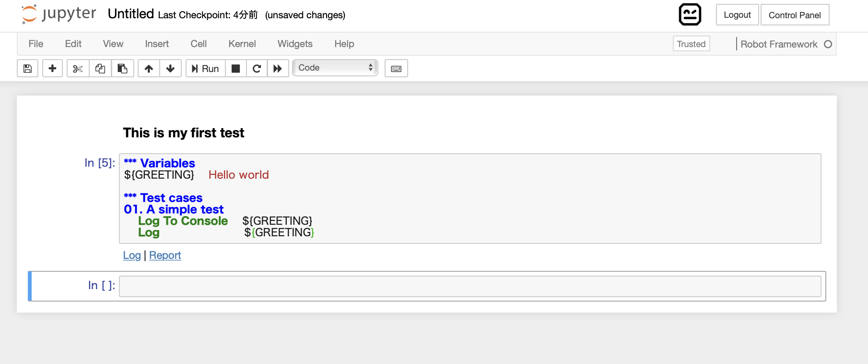Click the Jupyter logo

tap(59, 14)
